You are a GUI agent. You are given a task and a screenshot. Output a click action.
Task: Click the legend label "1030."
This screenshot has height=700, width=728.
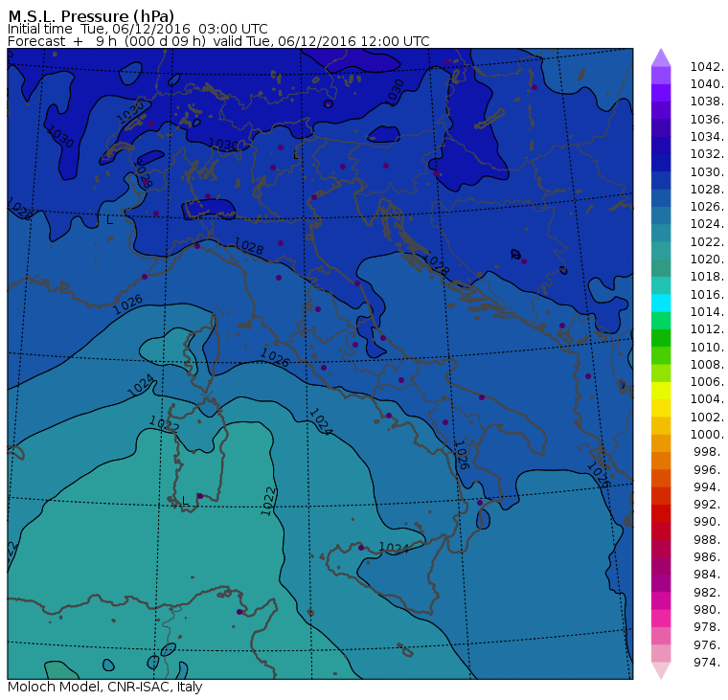click(x=707, y=171)
